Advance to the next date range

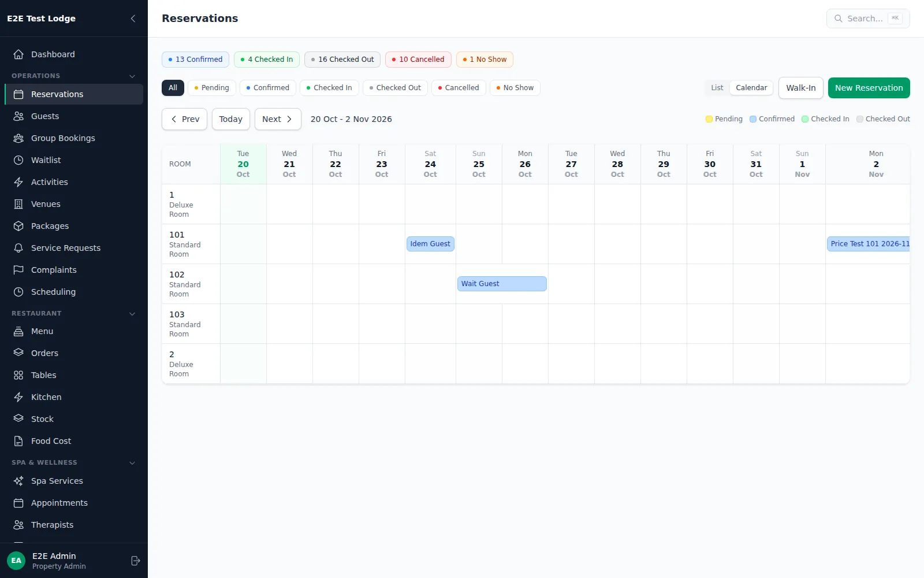(278, 119)
